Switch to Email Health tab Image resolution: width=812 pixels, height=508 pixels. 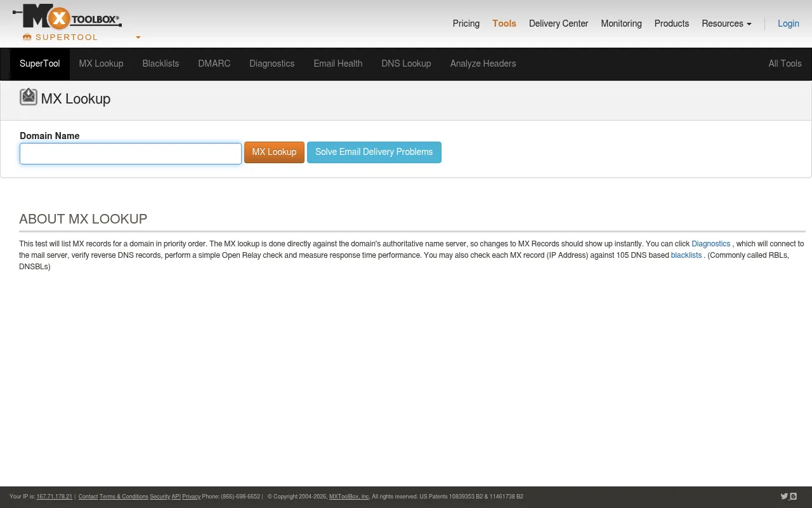coord(338,63)
